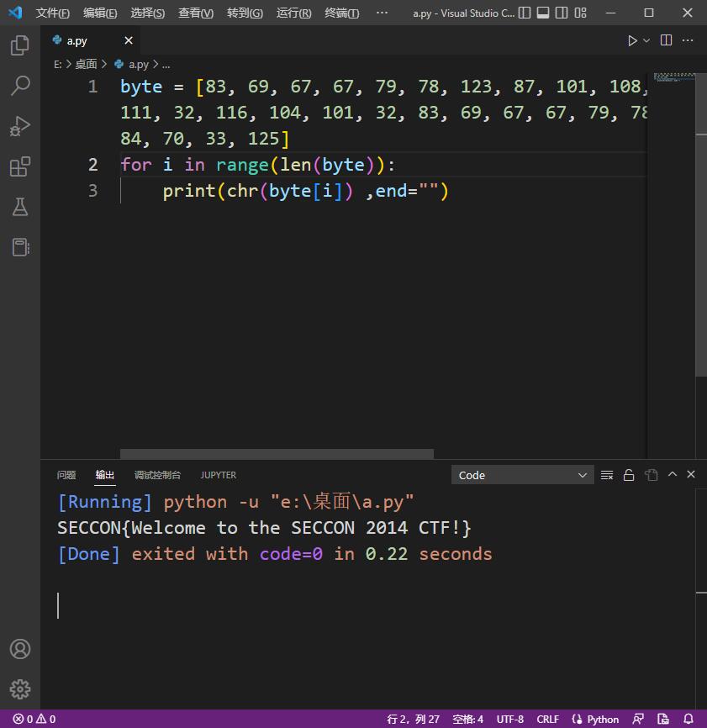Click the breadcrumb ellipsis symbol

(x=166, y=65)
